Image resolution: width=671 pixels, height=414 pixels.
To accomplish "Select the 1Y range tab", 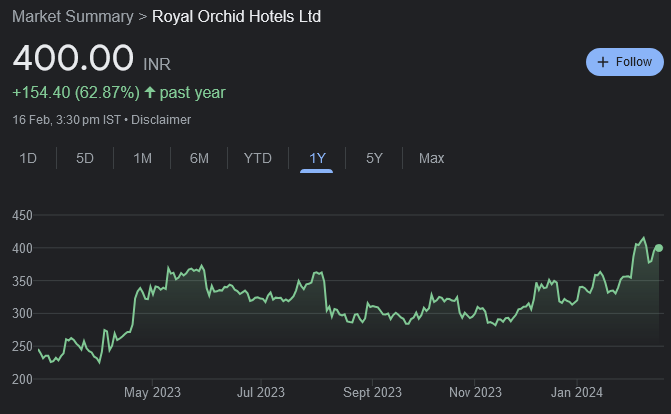I will [317, 158].
